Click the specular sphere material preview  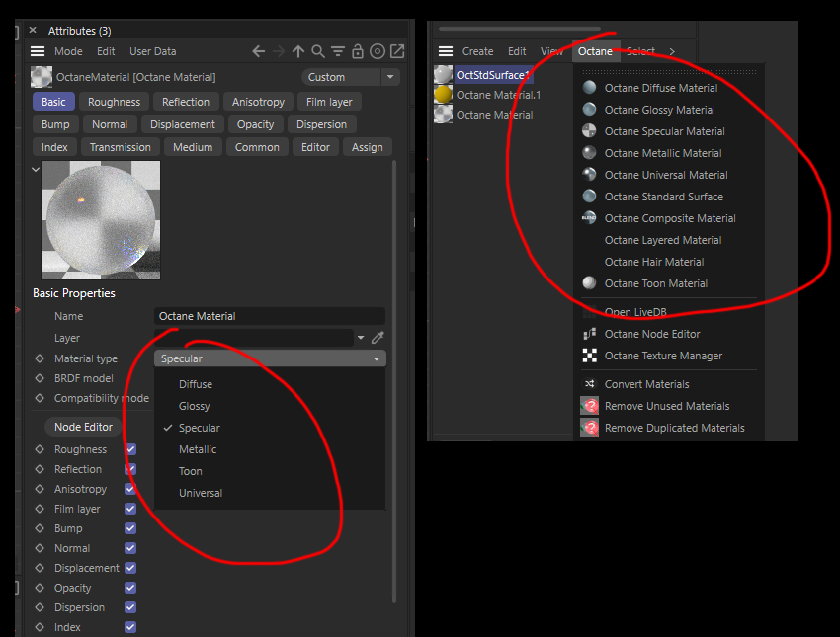coord(101,220)
